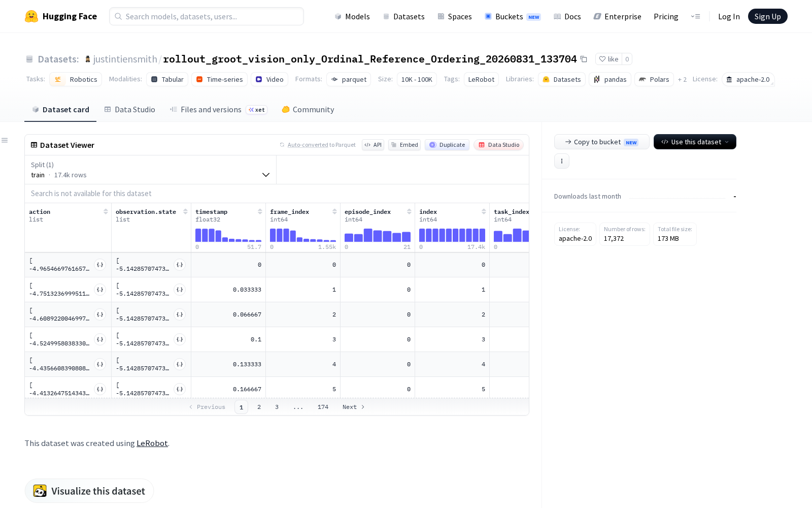Viewport: 812px width, 508px height.
Task: Expand observation.state JSON in the timestamp 0 row
Action: (x=180, y=265)
